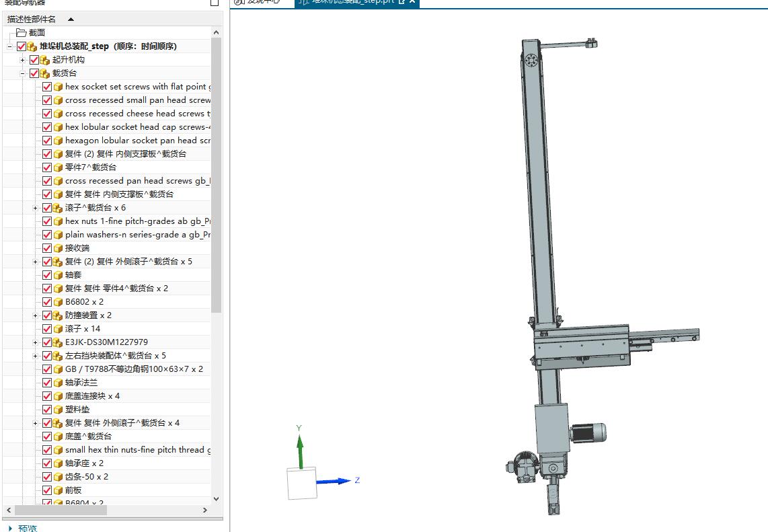Viewport: 768px width, 532px height.
Task: Click part icon for 轴承座 x 2
Action: pos(58,464)
